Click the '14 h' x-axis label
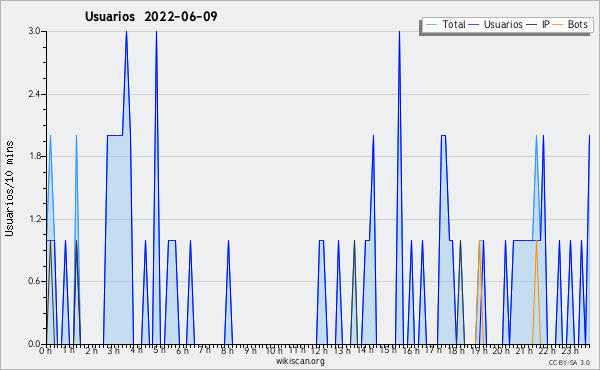This screenshot has height=370, width=600. 365,350
